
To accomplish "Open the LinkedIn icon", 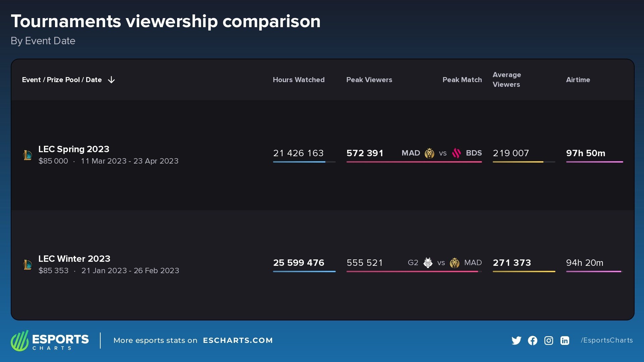I will coord(565,341).
